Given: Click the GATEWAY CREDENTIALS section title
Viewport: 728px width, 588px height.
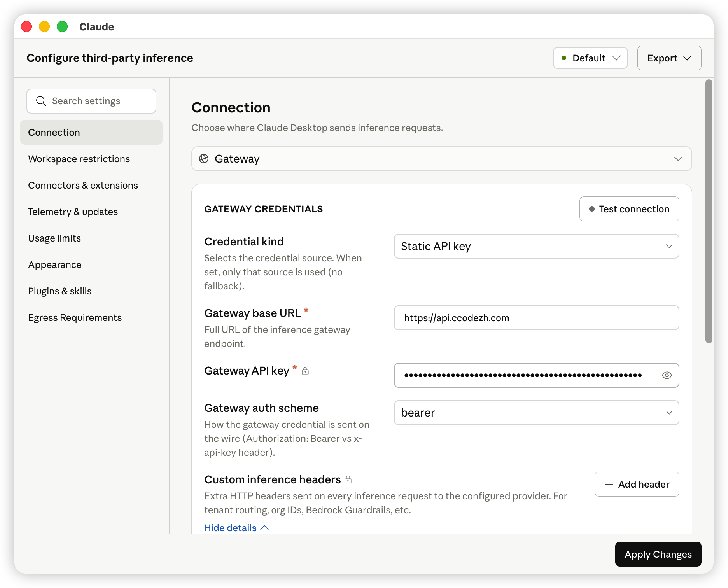Looking at the screenshot, I should coord(264,209).
